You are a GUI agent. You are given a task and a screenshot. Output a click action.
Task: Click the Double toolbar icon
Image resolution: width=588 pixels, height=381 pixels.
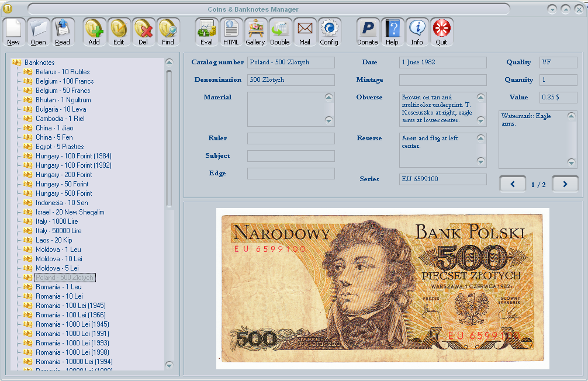pyautogui.click(x=280, y=32)
